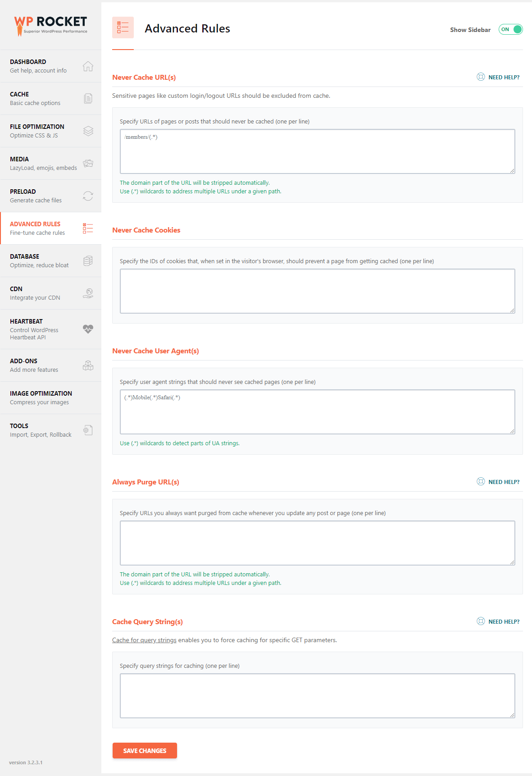Image resolution: width=532 pixels, height=776 pixels.
Task: Open Heartbeat API control section
Action: (x=50, y=329)
